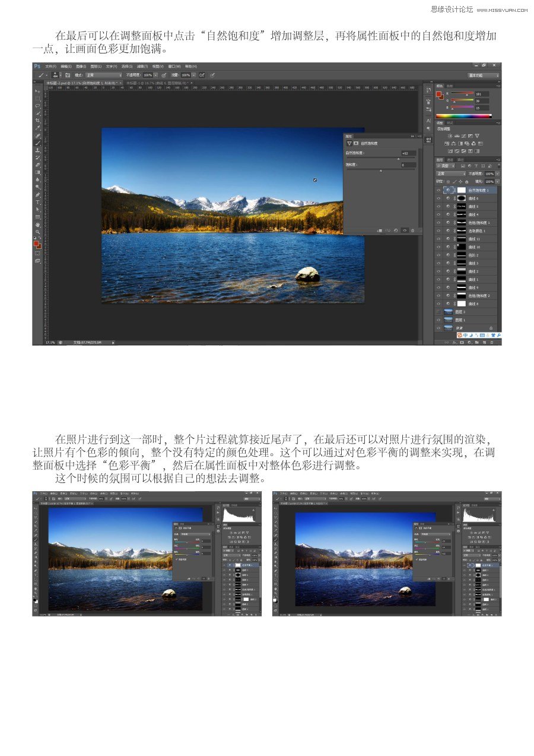Image resolution: width=534 pixels, height=756 pixels.
Task: Hide the 选取颜色 1 layer
Action: 438,231
